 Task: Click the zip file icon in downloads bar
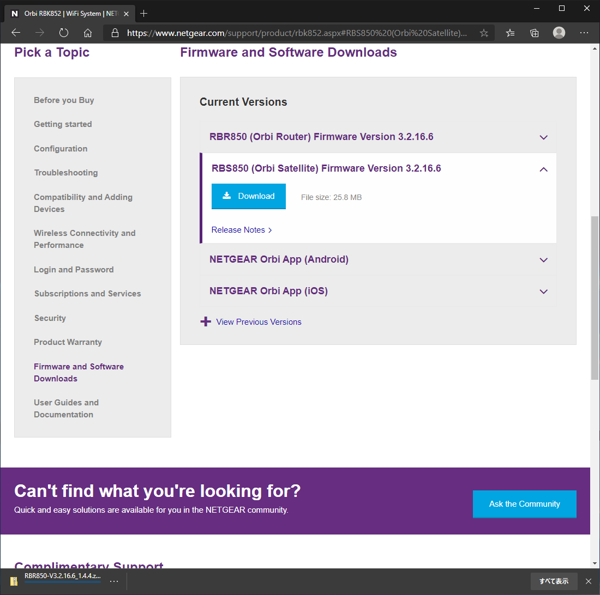14,581
